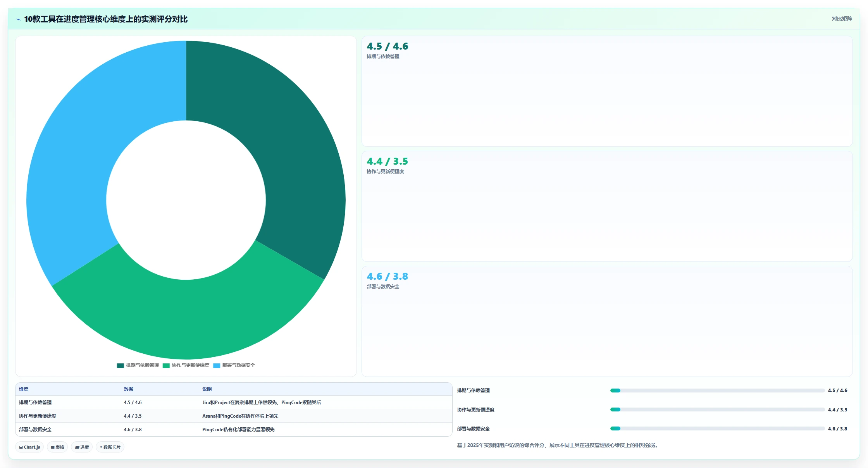This screenshot has width=868, height=468.
Task: Click the 维度 table column header
Action: (24, 389)
